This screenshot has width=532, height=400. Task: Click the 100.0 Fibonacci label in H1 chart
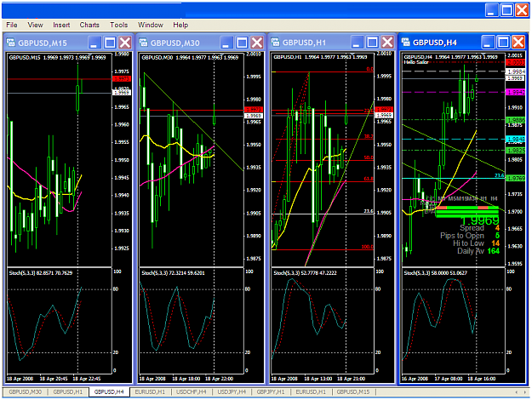pyautogui.click(x=368, y=247)
